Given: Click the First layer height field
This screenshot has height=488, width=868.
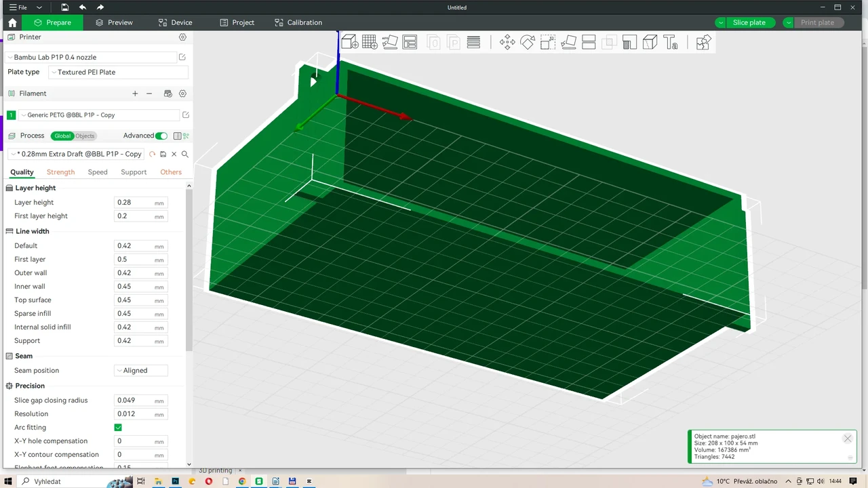Looking at the screenshot, I should pos(140,216).
